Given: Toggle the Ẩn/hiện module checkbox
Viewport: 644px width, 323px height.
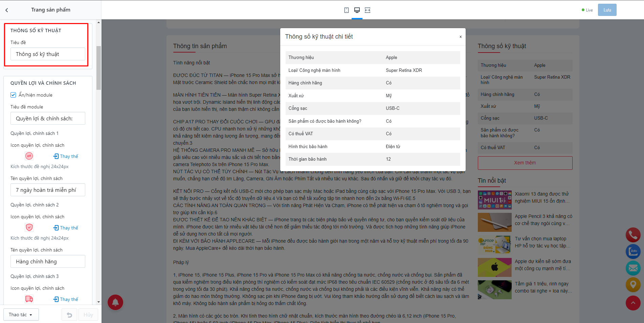Looking at the screenshot, I should click(13, 95).
